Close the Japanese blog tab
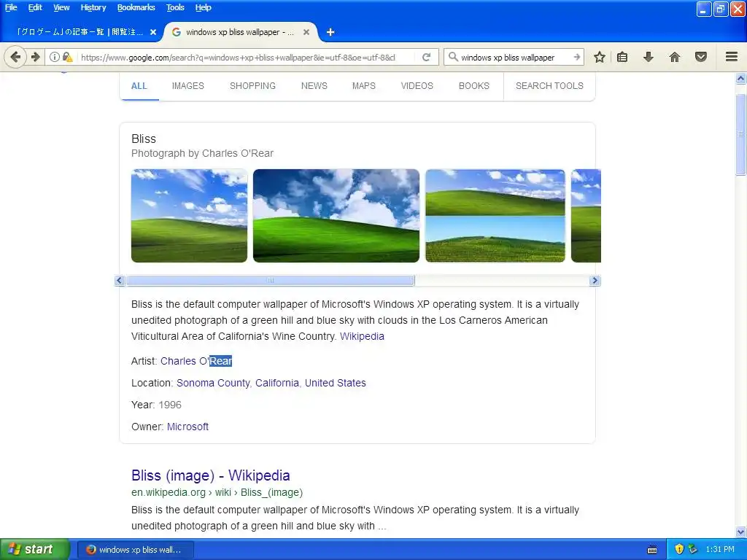Image resolution: width=747 pixels, height=560 pixels. tap(153, 32)
